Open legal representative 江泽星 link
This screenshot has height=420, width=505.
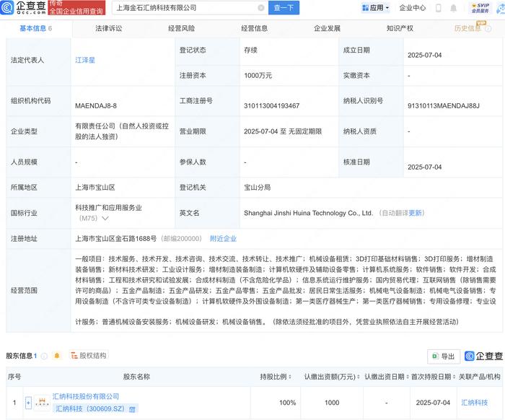click(85, 60)
